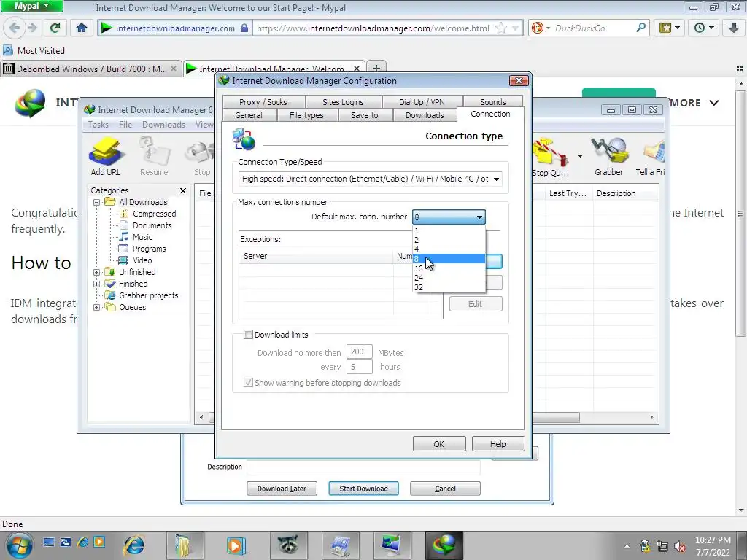Image resolution: width=747 pixels, height=560 pixels.
Task: Click the browser URL address field
Action: tap(373, 28)
